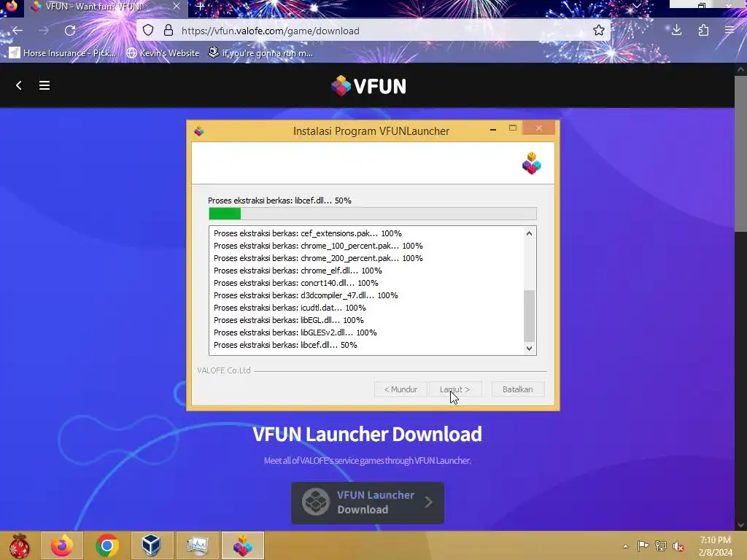Open the 'if you're gonna run m...' bookmark

tap(260, 52)
